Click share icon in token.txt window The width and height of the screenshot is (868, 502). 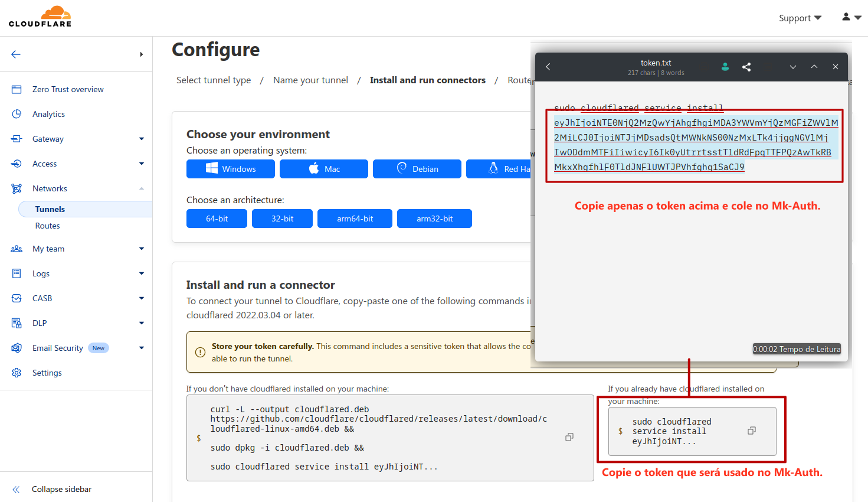[746, 67]
